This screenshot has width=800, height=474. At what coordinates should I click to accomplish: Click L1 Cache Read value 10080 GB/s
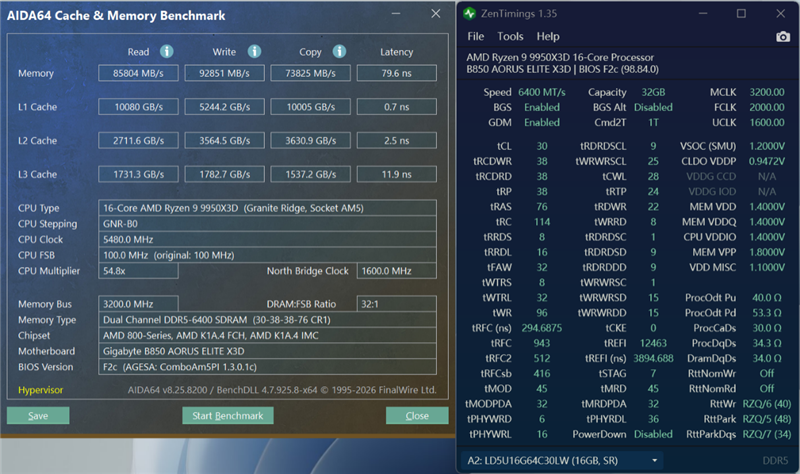[x=138, y=107]
